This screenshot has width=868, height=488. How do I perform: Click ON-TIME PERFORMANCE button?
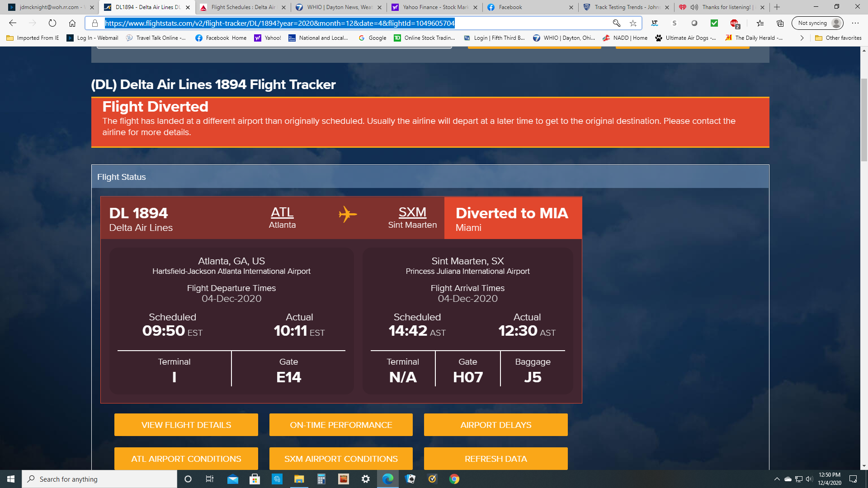click(x=341, y=425)
